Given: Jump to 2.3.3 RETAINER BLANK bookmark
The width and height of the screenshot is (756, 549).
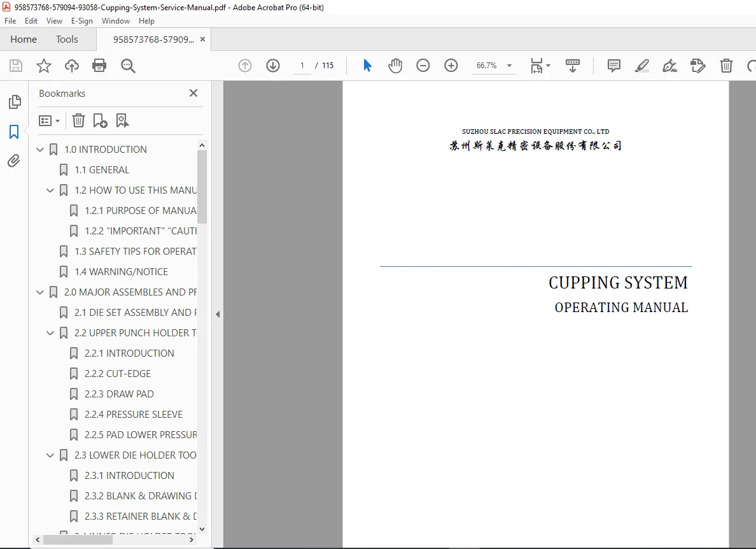Looking at the screenshot, I should [x=140, y=516].
